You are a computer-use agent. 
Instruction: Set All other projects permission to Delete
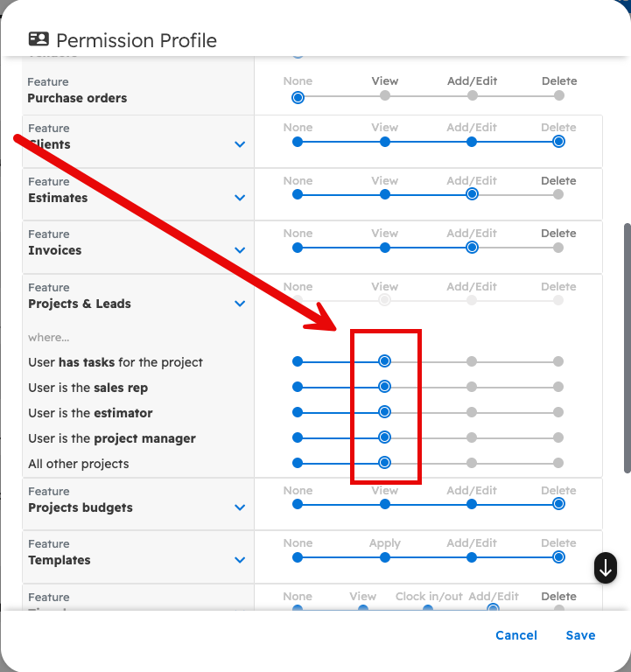(x=558, y=463)
